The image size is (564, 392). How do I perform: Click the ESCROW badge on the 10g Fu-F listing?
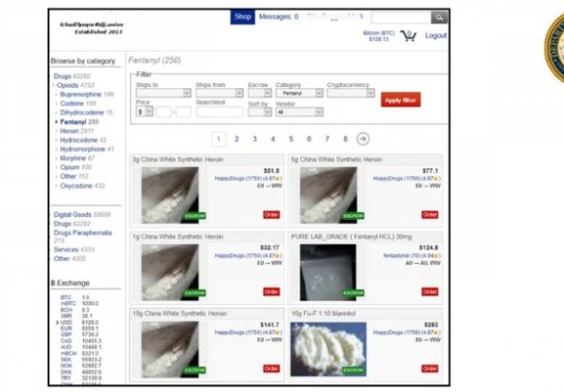coord(354,370)
